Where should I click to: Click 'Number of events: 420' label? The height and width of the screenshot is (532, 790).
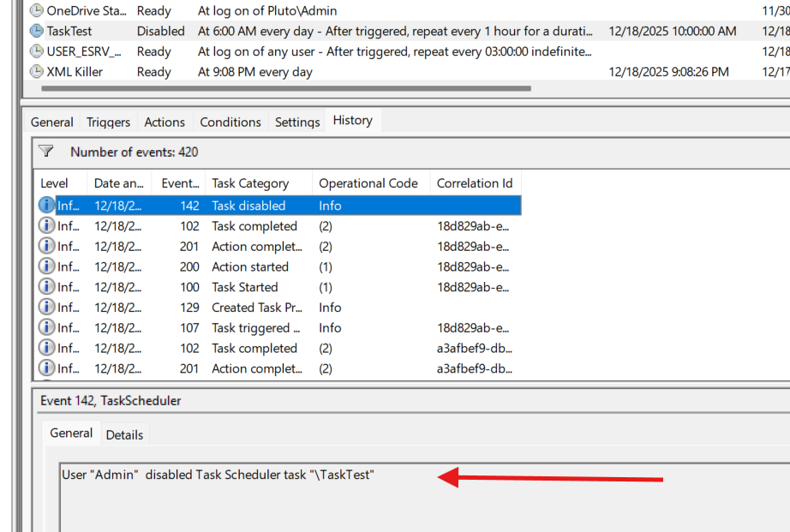134,152
